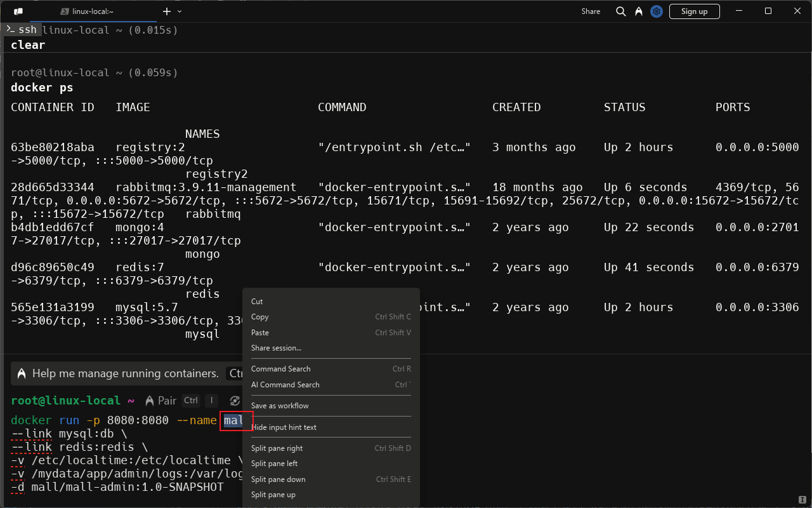Click the blue settings avatar icon
The height and width of the screenshot is (508, 812).
pos(657,11)
